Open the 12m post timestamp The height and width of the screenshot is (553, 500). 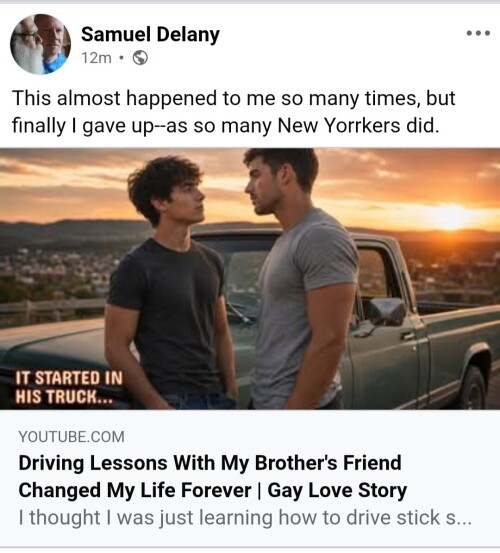point(96,58)
